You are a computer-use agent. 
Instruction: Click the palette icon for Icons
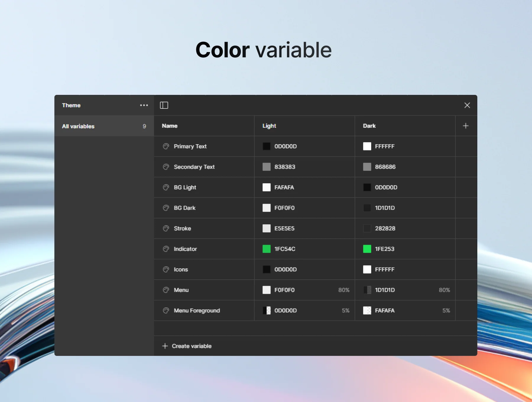[166, 270]
